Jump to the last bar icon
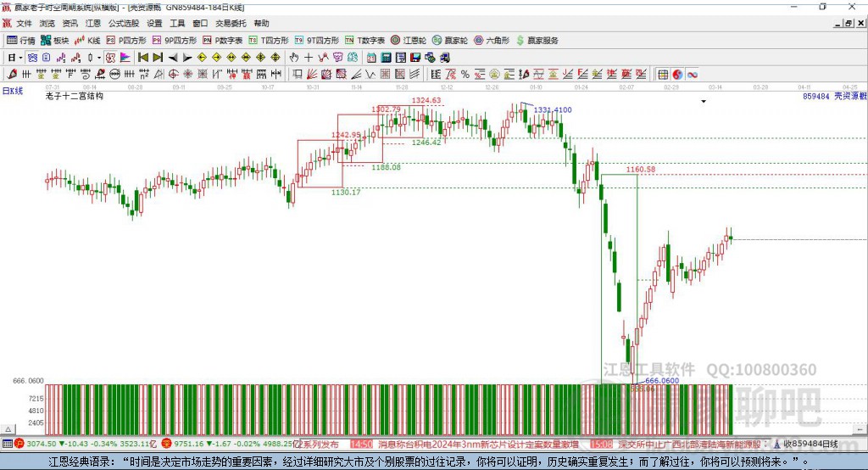 [158, 57]
